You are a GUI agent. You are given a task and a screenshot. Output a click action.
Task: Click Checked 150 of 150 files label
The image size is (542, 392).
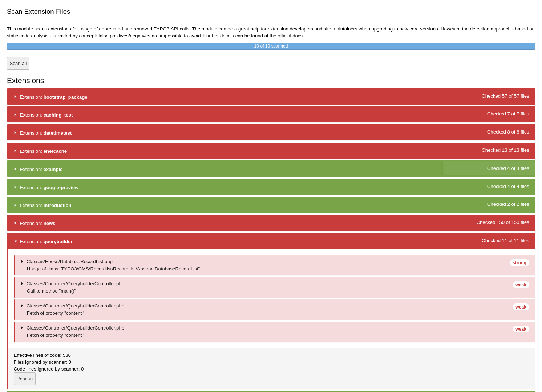pos(502,222)
